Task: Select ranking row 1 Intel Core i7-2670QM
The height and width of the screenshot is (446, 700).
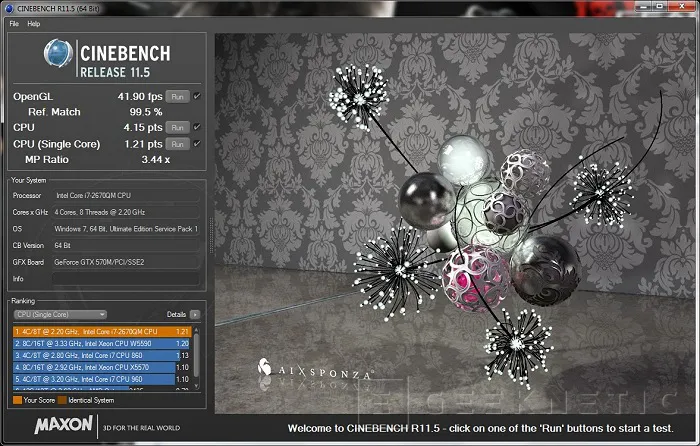Action: tap(102, 332)
